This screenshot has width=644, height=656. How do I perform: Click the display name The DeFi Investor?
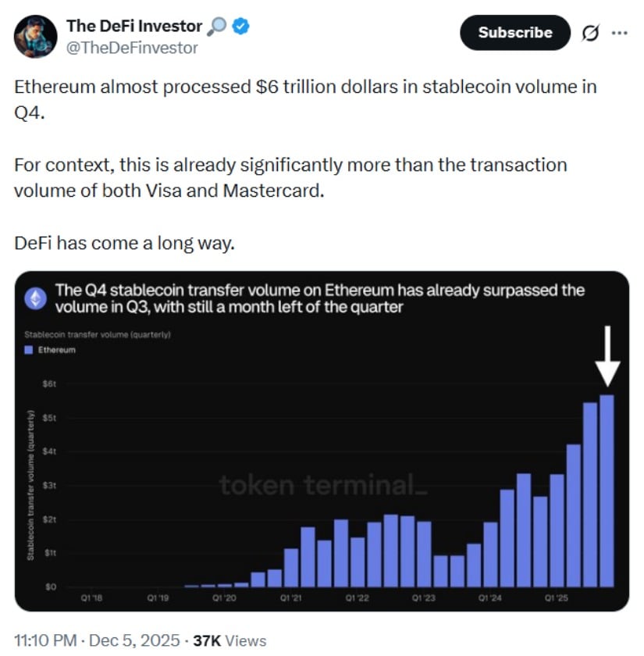(x=133, y=24)
